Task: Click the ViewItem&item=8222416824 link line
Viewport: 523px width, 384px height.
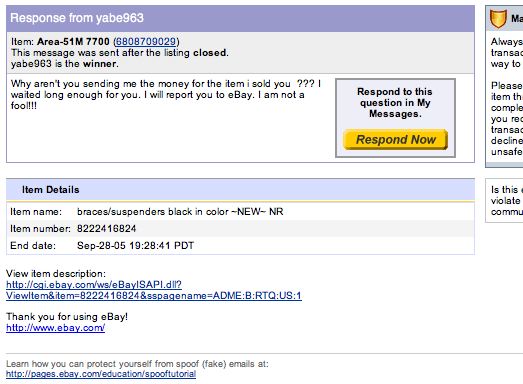Action: coord(154,296)
